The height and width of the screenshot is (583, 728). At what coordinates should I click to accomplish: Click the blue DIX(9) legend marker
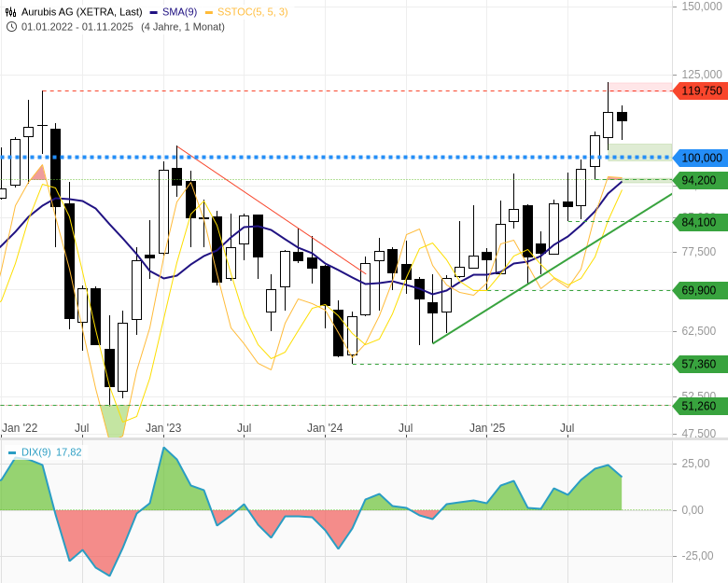pos(12,452)
